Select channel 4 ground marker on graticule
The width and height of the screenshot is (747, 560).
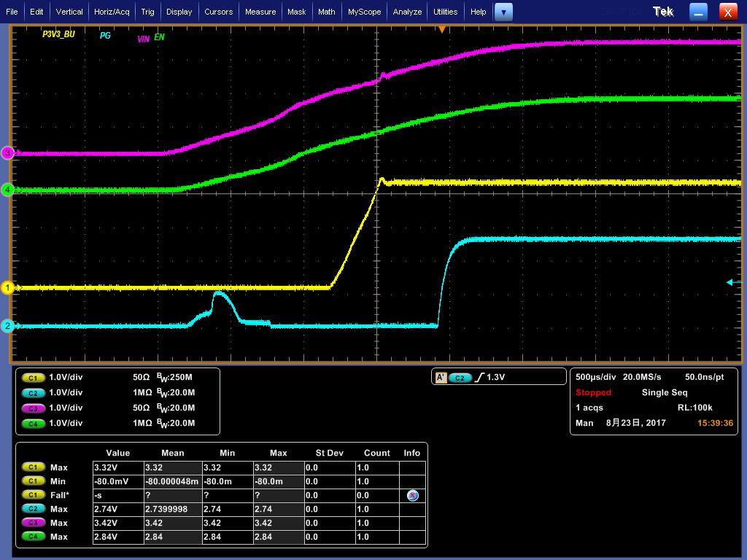click(x=7, y=190)
